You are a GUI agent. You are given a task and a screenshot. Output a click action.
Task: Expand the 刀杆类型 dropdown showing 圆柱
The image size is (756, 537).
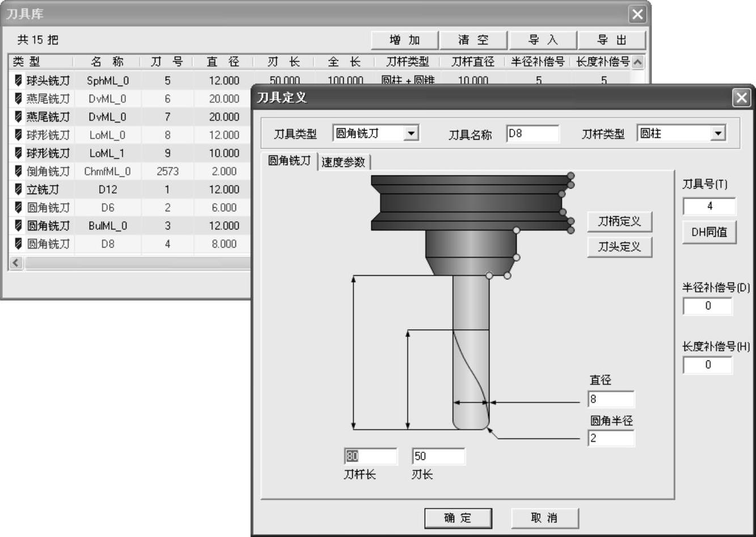click(x=719, y=134)
